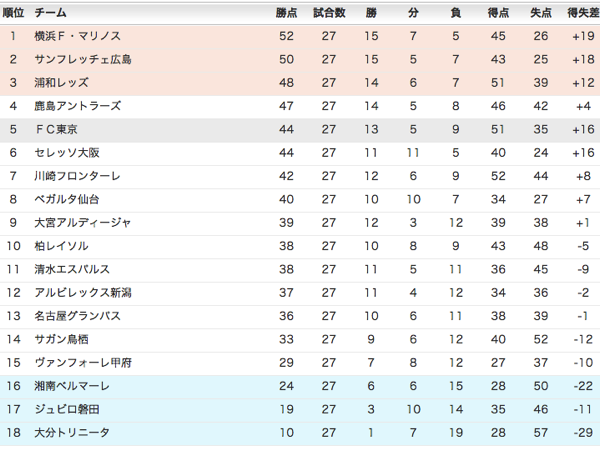Image resolution: width=600 pixels, height=451 pixels.
Task: Sort by the 勝点 column header
Action: pos(287,13)
